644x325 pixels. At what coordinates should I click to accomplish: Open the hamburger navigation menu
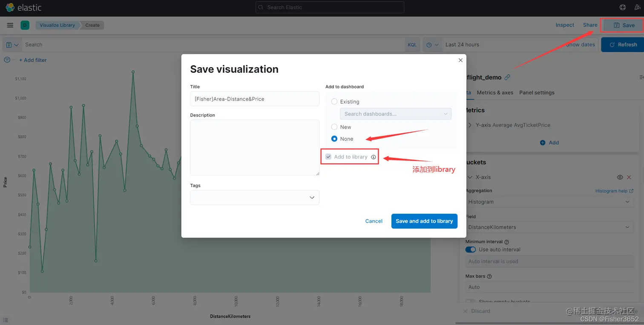(x=10, y=25)
